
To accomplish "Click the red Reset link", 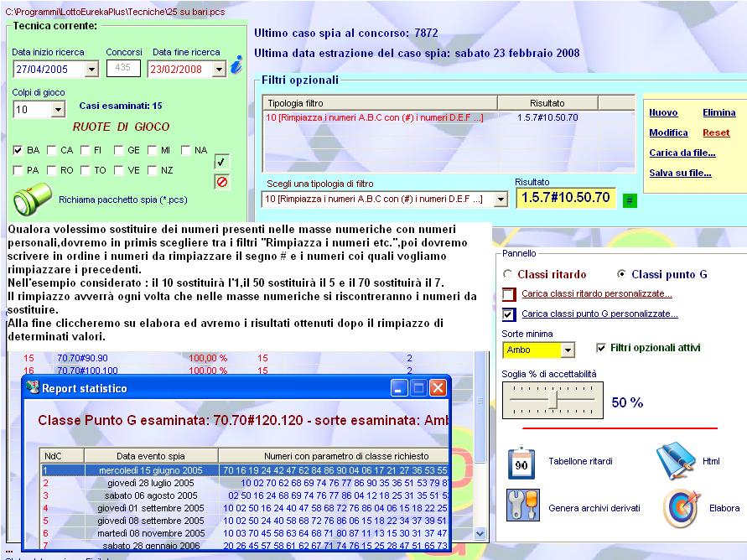I will [x=716, y=132].
